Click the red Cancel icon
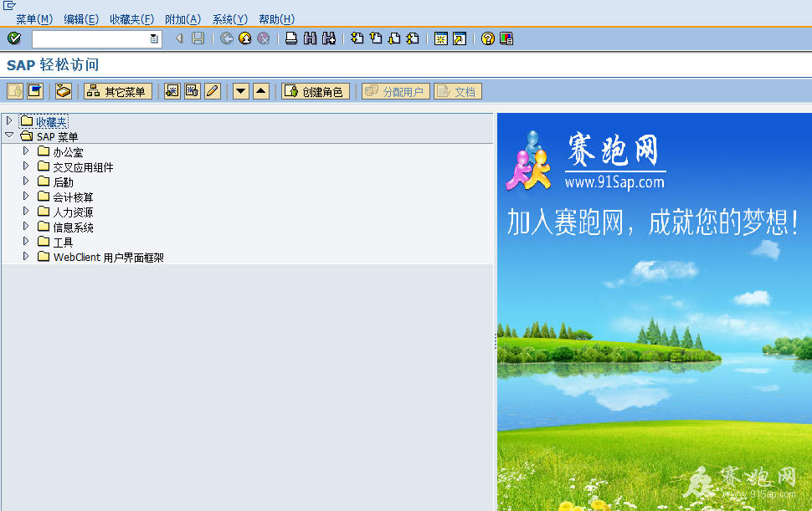Image resolution: width=812 pixels, height=511 pixels. pos(264,38)
